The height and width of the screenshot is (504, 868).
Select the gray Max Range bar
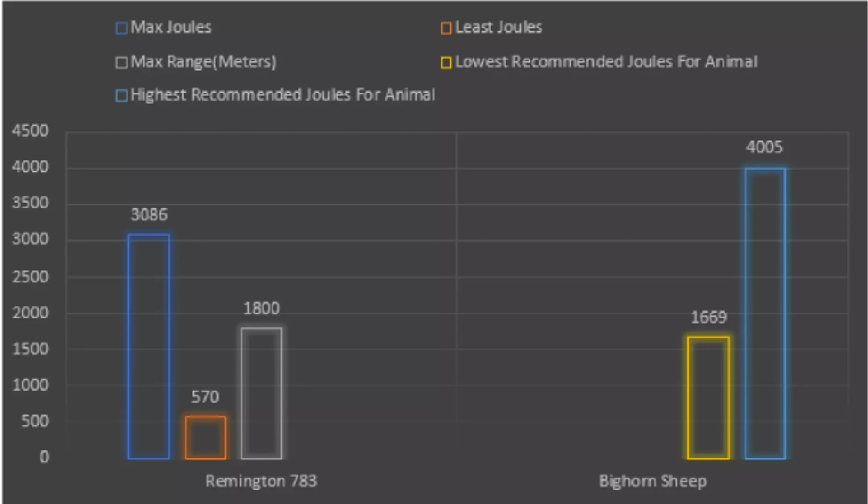click(261, 393)
